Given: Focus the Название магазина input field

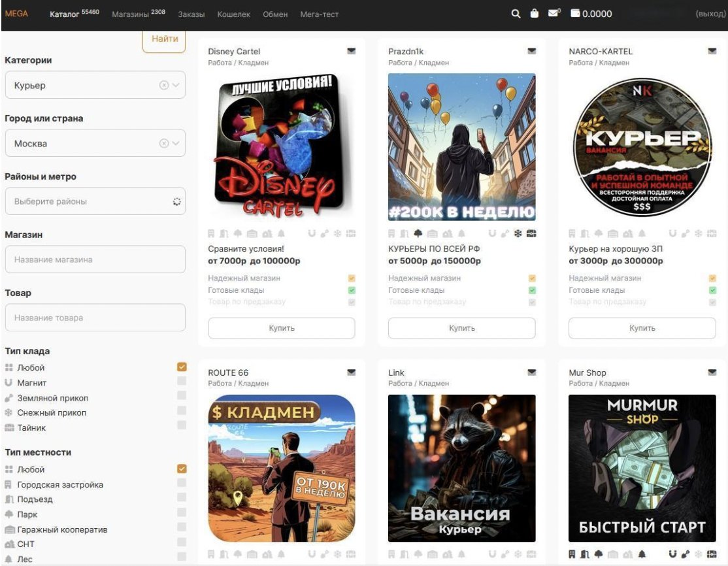Looking at the screenshot, I should click(x=95, y=259).
